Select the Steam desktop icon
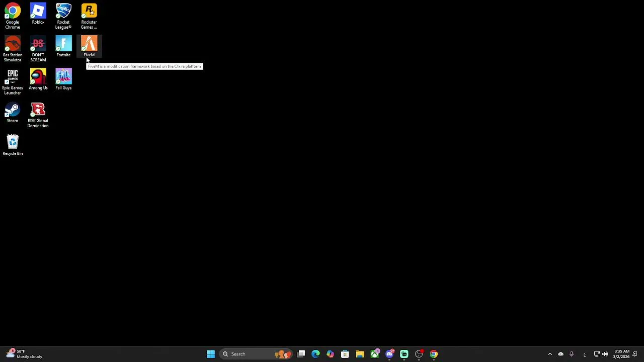Screen dimensions: 644x362 click(13, 113)
